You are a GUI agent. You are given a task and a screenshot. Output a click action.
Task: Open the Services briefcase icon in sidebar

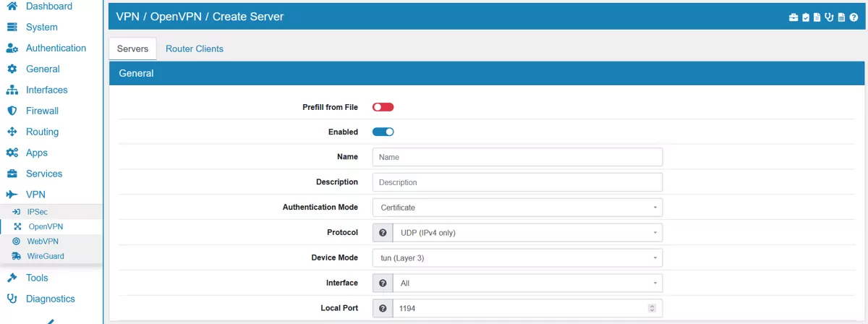pos(12,174)
